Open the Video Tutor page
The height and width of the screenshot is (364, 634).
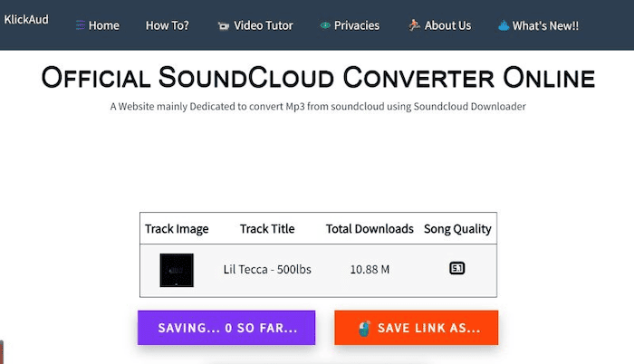point(263,25)
